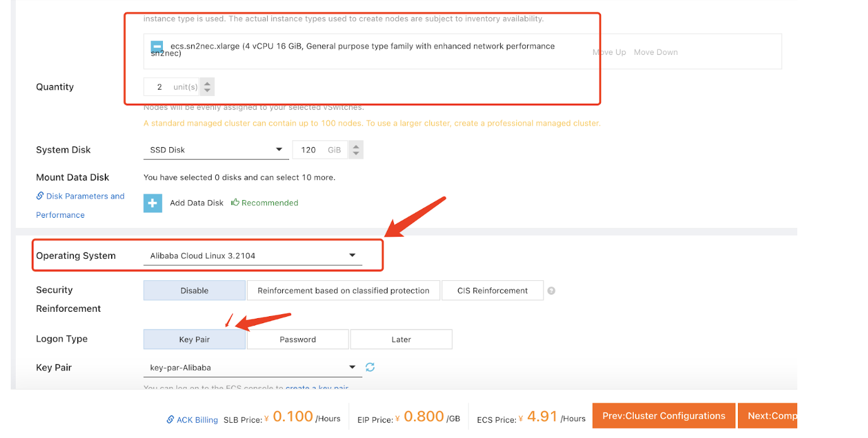The width and height of the screenshot is (868, 438).
Task: Choose Reinforcement based on classified protection
Action: click(x=343, y=290)
